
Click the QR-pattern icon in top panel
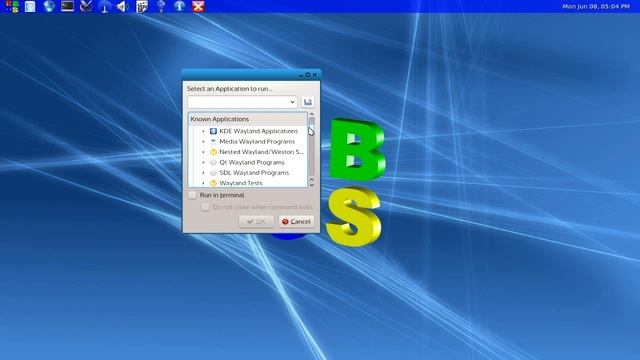click(x=142, y=6)
